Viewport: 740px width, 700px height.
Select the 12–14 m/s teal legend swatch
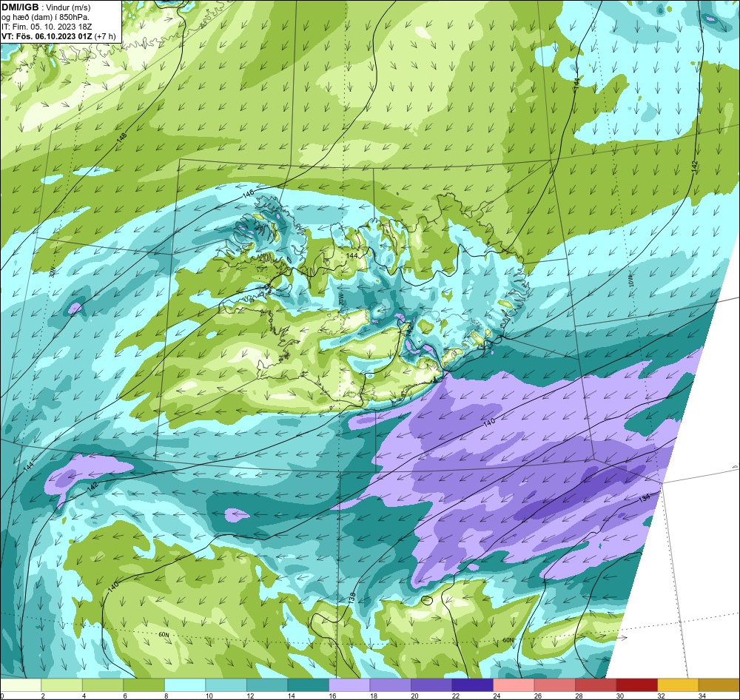tap(267, 685)
